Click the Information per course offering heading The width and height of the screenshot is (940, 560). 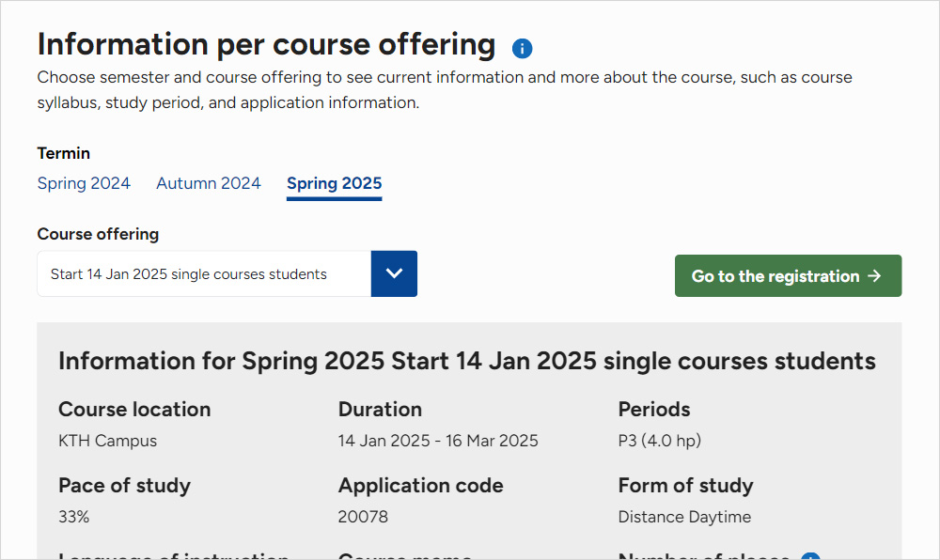pos(266,44)
